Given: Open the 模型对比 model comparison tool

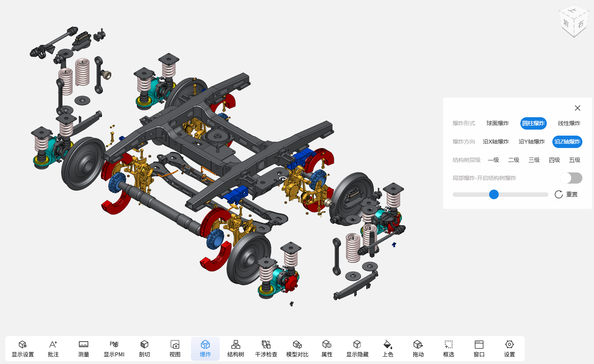Looking at the screenshot, I should point(297,348).
